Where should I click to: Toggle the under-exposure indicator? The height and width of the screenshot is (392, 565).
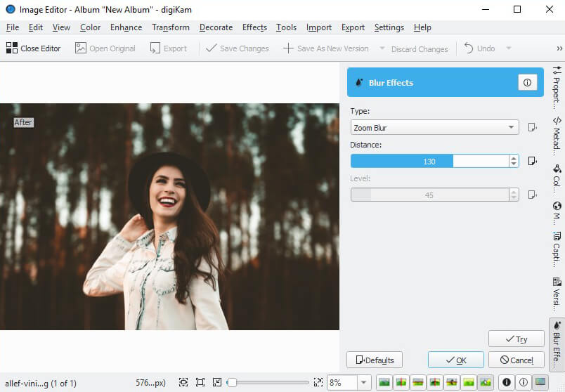[x=505, y=382]
